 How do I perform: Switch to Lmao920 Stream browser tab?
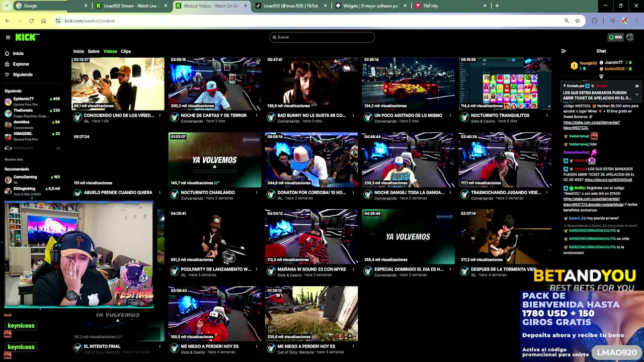point(131,6)
